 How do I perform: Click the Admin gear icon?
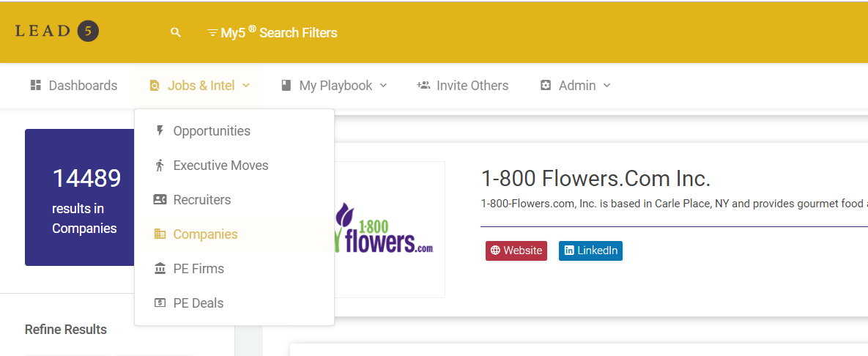[x=546, y=85]
